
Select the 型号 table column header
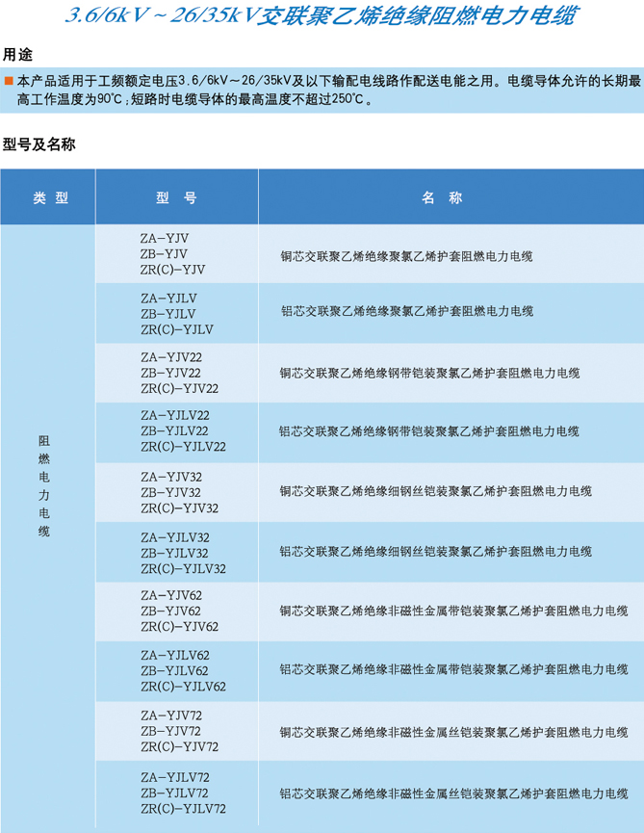(176, 197)
